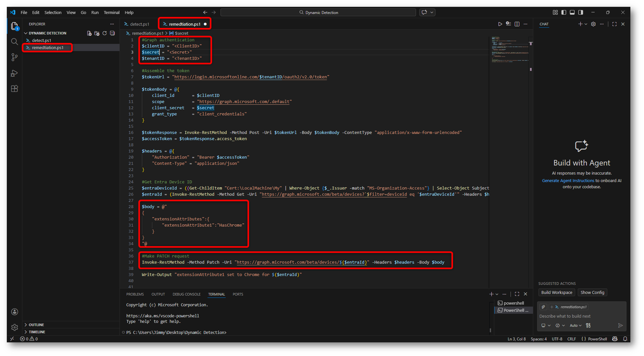This screenshot has height=356, width=644.
Task: Open the Extensions view
Action: point(14,89)
